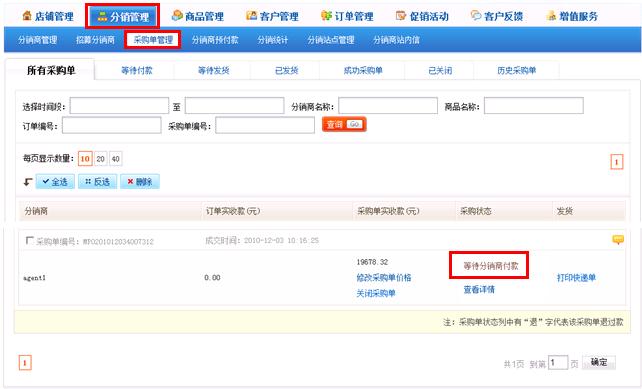Switch to 等待发货 tab

pyautogui.click(x=213, y=71)
